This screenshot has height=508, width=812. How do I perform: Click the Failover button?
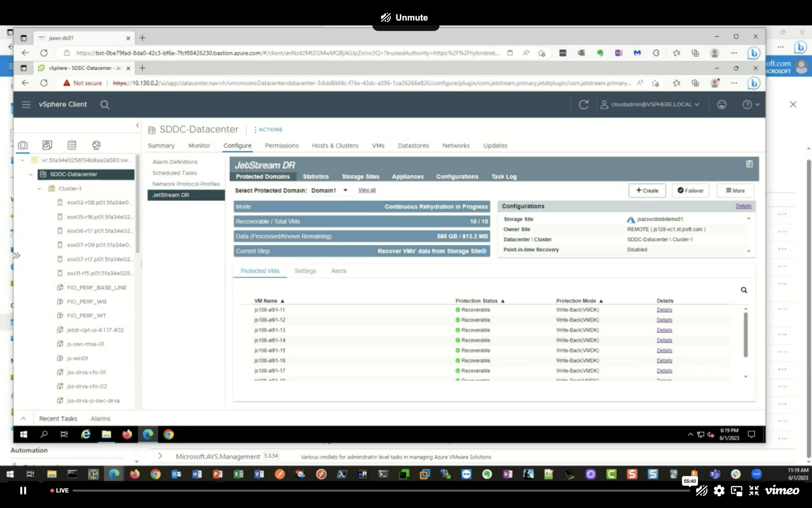[690, 190]
